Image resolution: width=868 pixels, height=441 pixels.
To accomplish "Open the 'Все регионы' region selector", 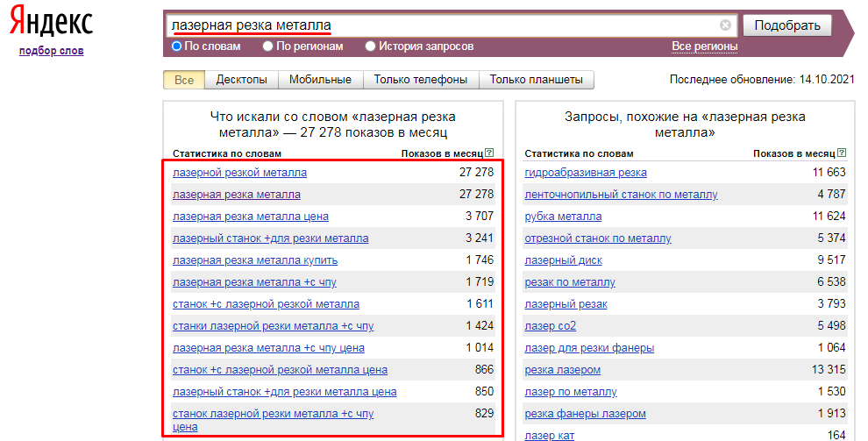I will click(x=704, y=46).
